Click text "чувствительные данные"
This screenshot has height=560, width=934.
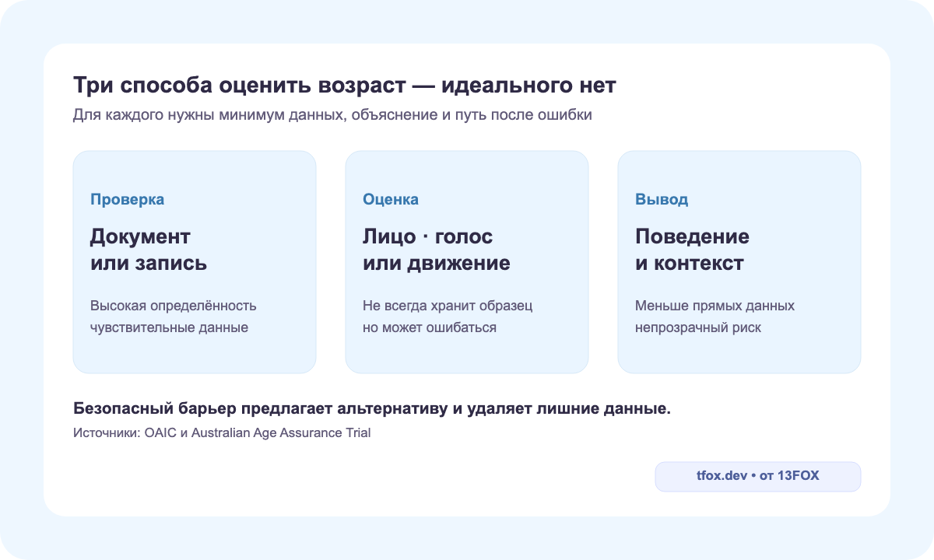coord(170,327)
